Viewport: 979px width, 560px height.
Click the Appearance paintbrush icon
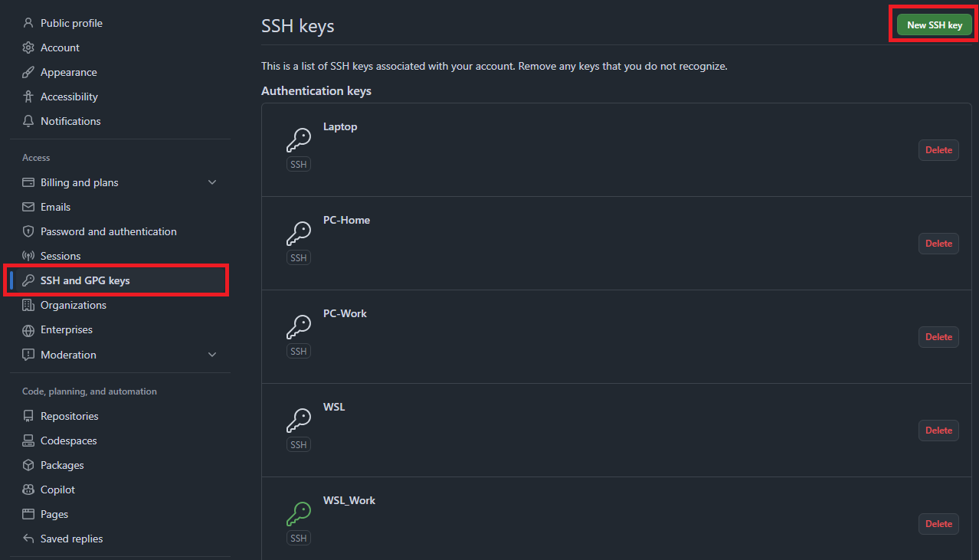coord(28,72)
